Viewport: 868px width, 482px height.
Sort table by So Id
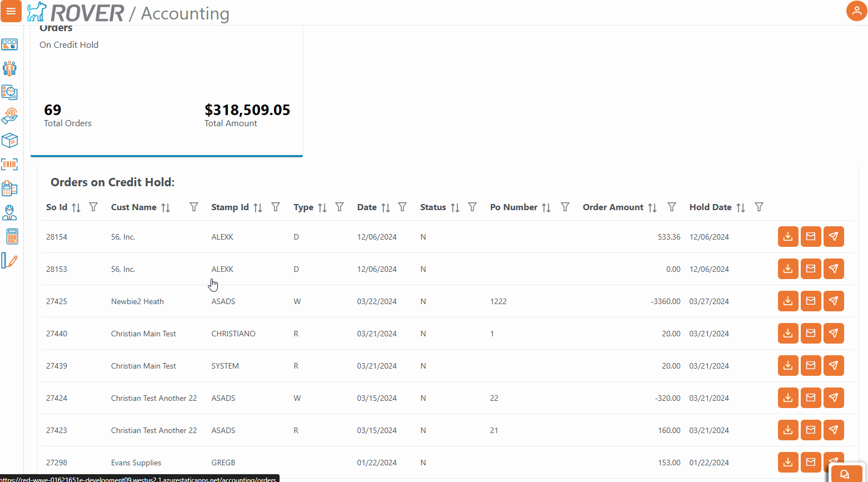[76, 207]
